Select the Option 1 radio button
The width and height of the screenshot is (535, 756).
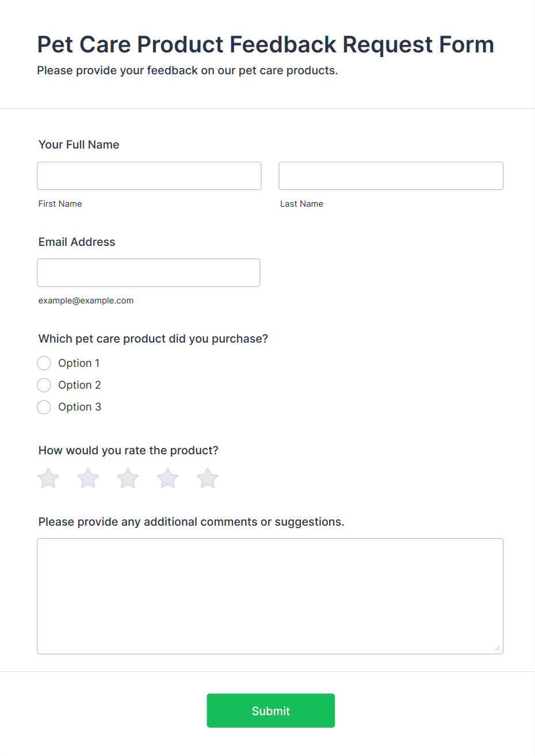click(44, 363)
